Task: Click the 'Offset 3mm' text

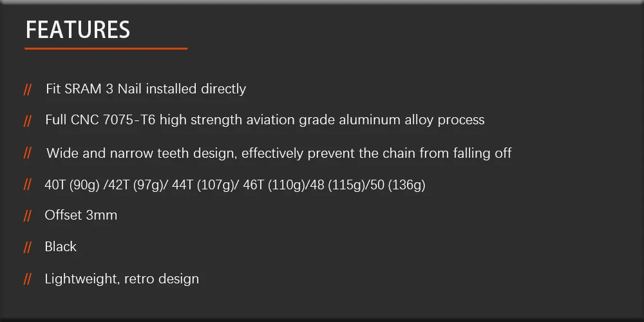Action: pyautogui.click(x=81, y=215)
